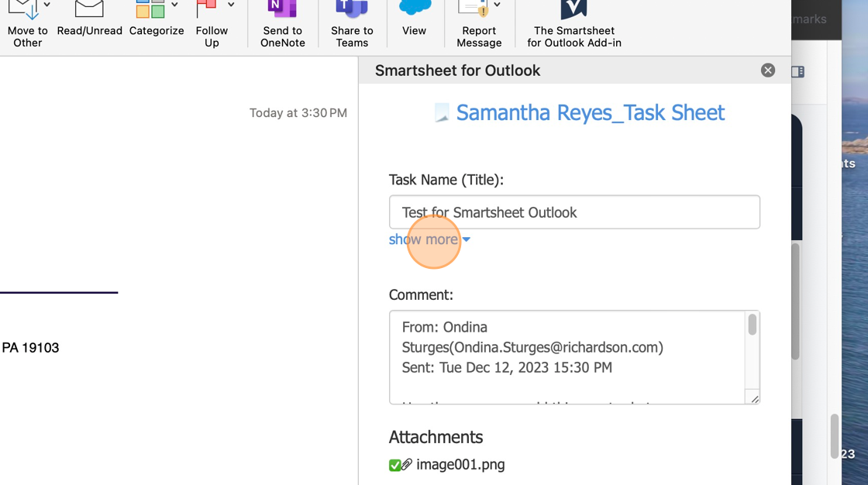Viewport: 868px width, 485px height.
Task: Click the sheet icon beside Samantha Reyes_Task Sheet
Action: [x=442, y=113]
